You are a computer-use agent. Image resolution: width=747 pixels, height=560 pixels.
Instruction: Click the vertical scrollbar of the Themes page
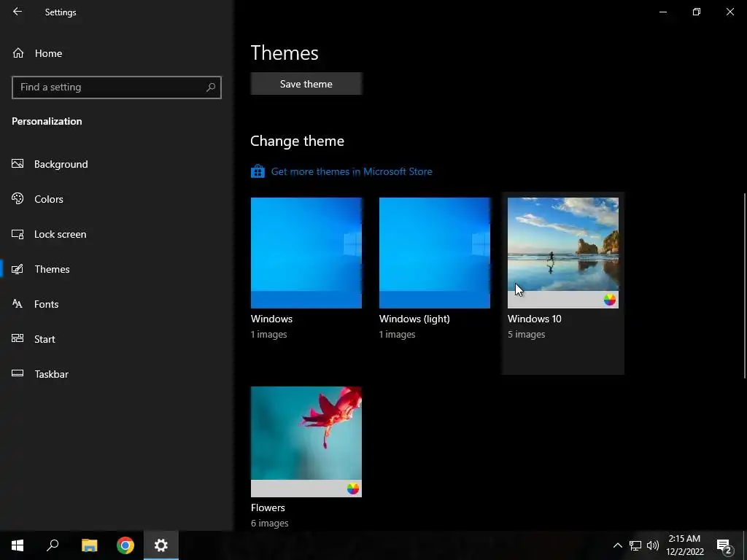coord(745,286)
